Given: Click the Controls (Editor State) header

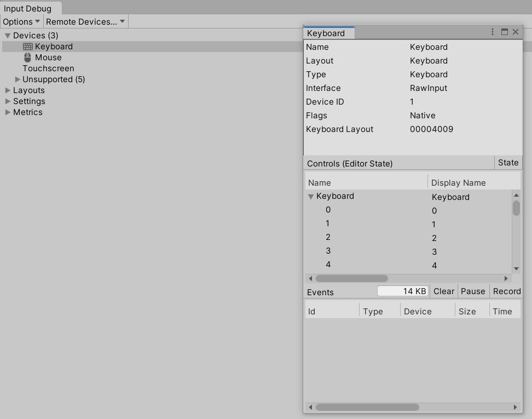Looking at the screenshot, I should click(x=349, y=163).
